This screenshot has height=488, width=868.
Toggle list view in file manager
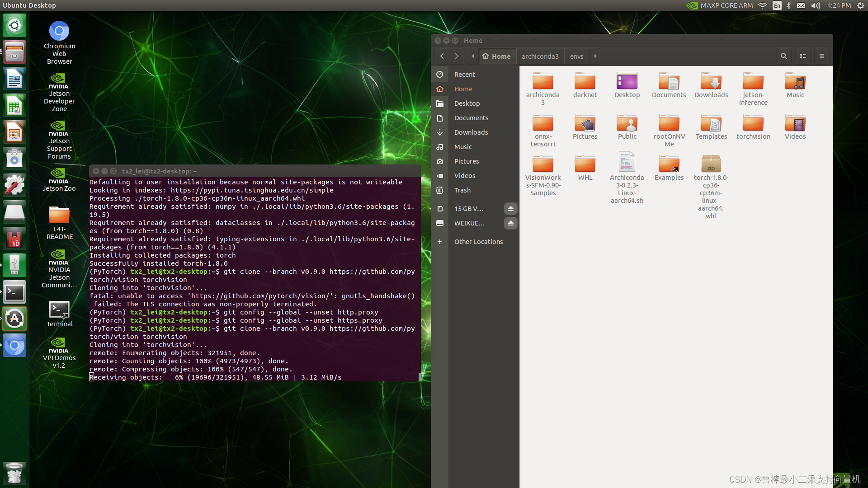tap(803, 56)
